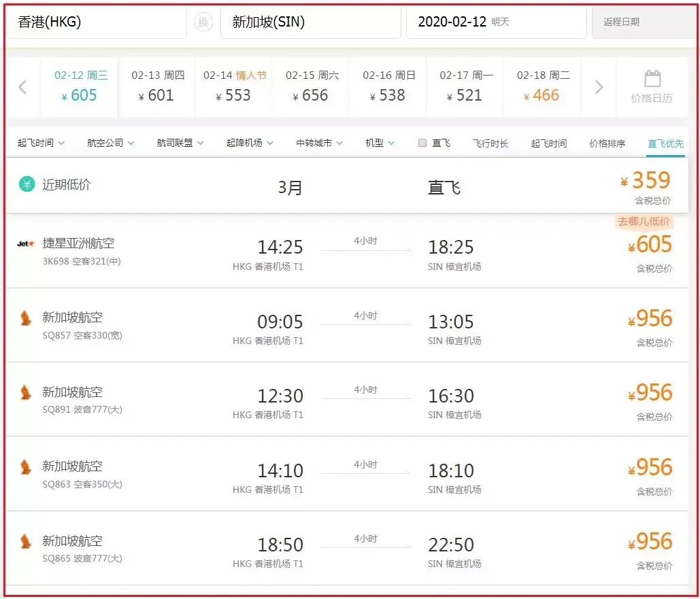The height and width of the screenshot is (599, 700).
Task: Click the 16:30 arrival time
Action: pyautogui.click(x=451, y=396)
